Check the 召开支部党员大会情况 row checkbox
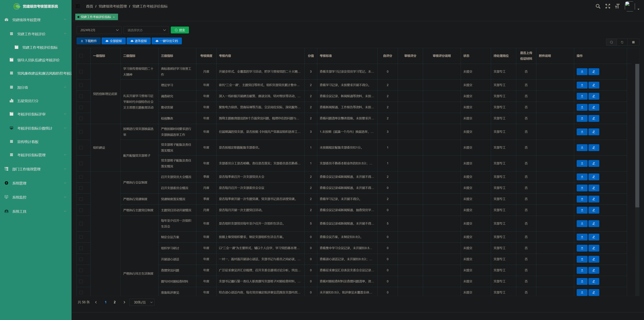Viewport: 644px width, 320px height. 81,177
